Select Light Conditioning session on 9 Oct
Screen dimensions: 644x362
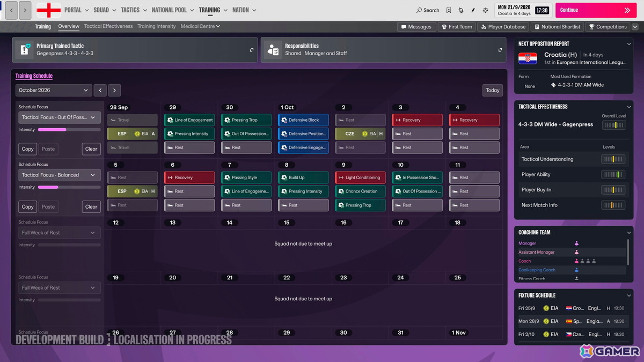[360, 178]
